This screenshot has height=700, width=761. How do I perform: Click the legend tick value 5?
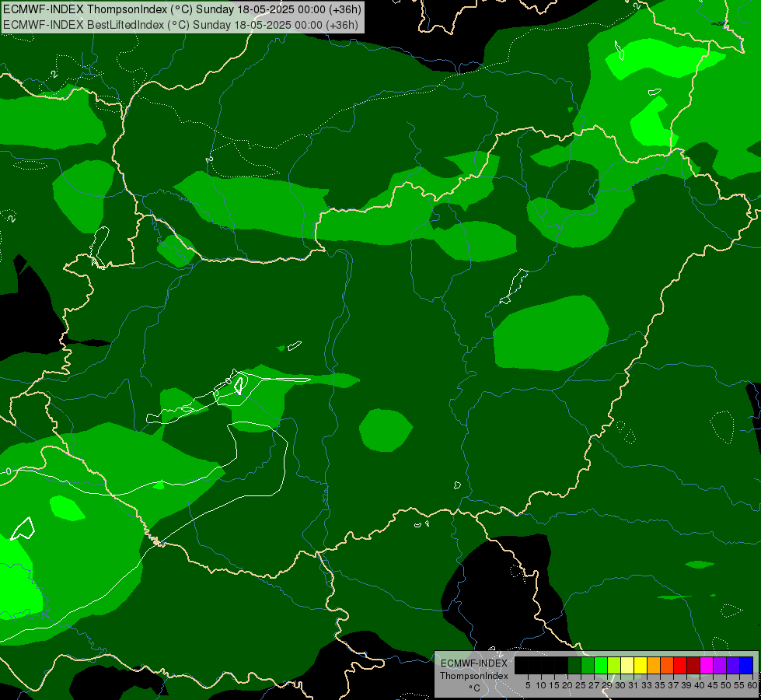[528, 685]
